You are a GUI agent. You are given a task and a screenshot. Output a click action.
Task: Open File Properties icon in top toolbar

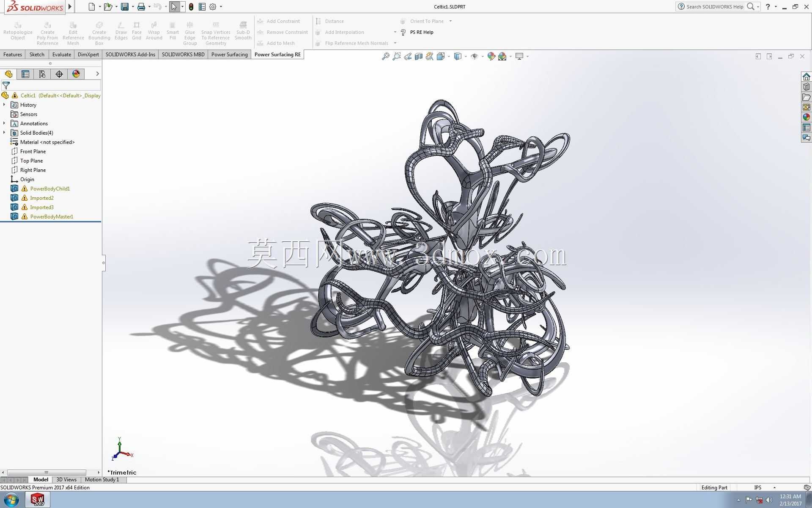point(202,7)
